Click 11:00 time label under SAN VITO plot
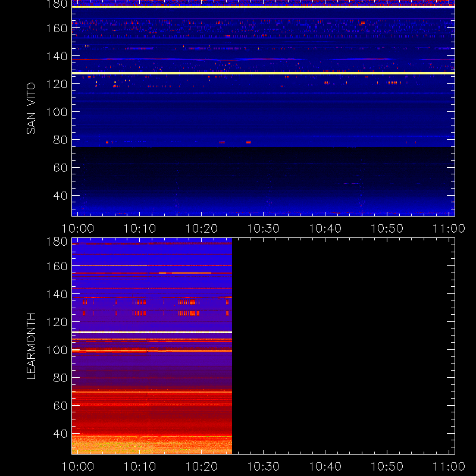476x476 pixels. [449, 228]
